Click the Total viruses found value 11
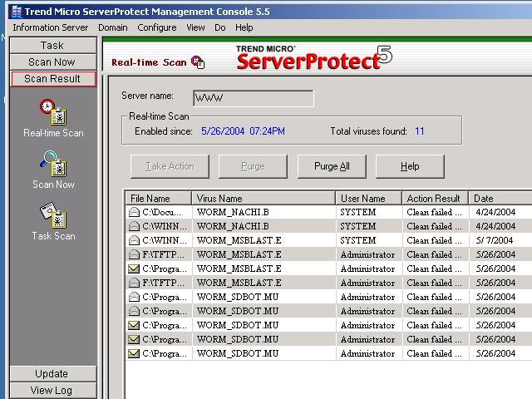This screenshot has height=399, width=532. (x=420, y=131)
